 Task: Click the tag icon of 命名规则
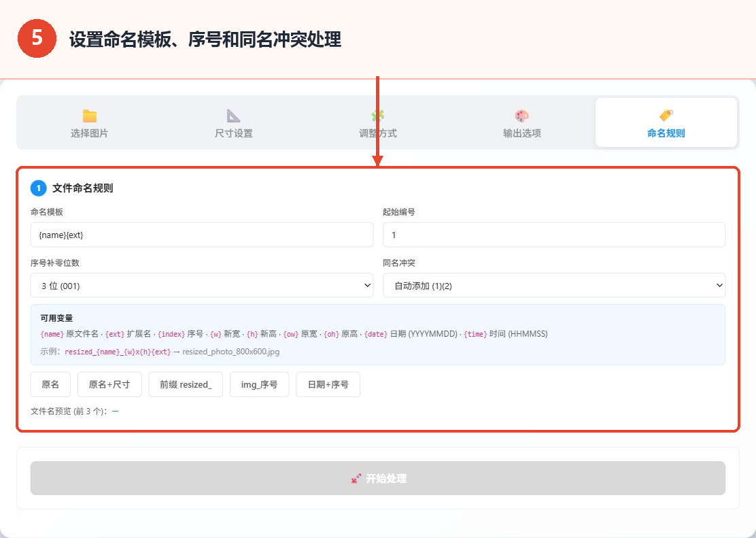click(666, 116)
